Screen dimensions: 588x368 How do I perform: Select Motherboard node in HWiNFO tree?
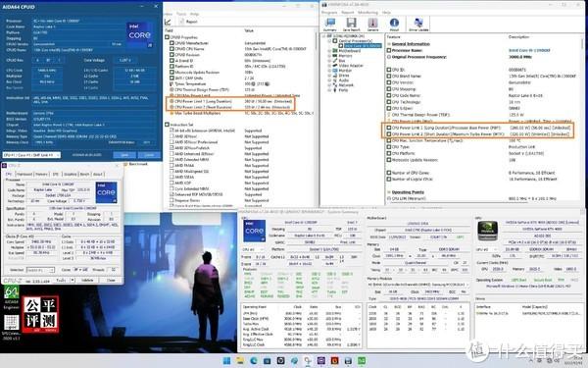350,51
